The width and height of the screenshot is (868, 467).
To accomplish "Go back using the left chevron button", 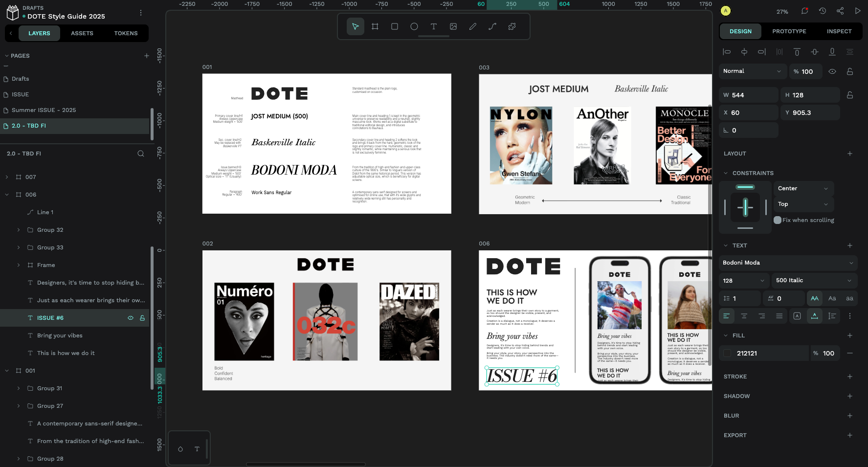I will click(11, 33).
